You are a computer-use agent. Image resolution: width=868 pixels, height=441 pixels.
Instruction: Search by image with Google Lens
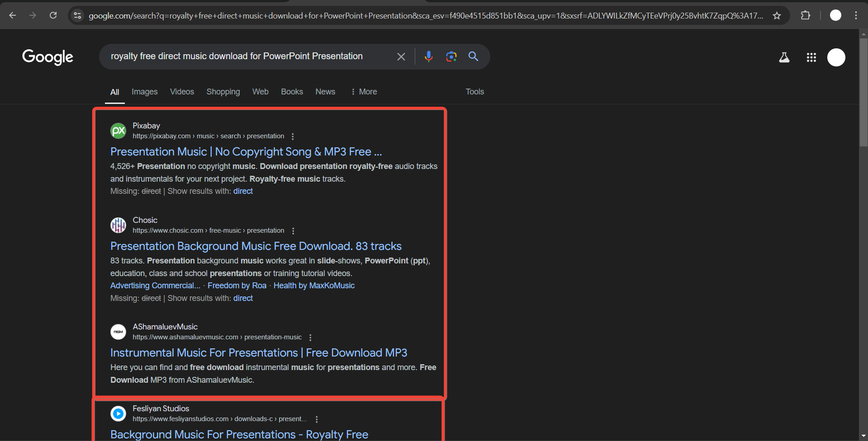451,56
